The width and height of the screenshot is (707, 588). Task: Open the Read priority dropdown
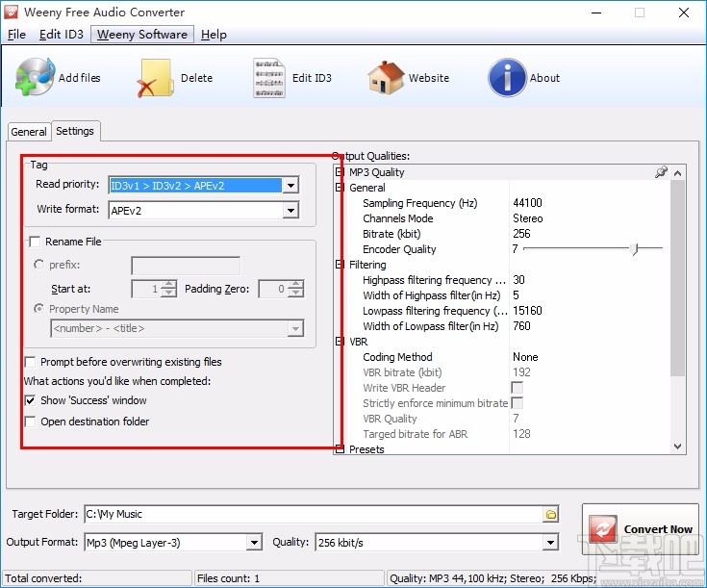click(x=290, y=186)
